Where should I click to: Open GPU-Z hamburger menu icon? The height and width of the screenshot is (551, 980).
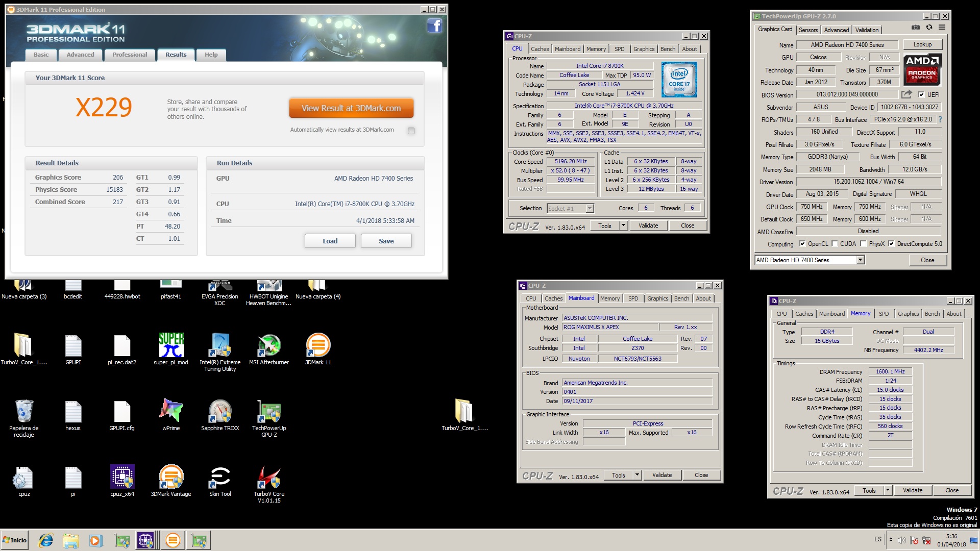click(x=942, y=28)
